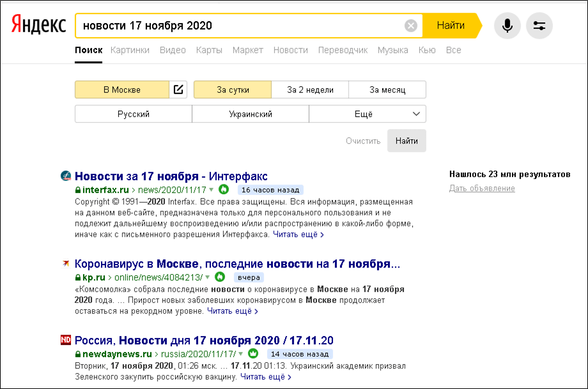Clear the search query with X icon
The width and height of the screenshot is (588, 389).
pyautogui.click(x=411, y=26)
